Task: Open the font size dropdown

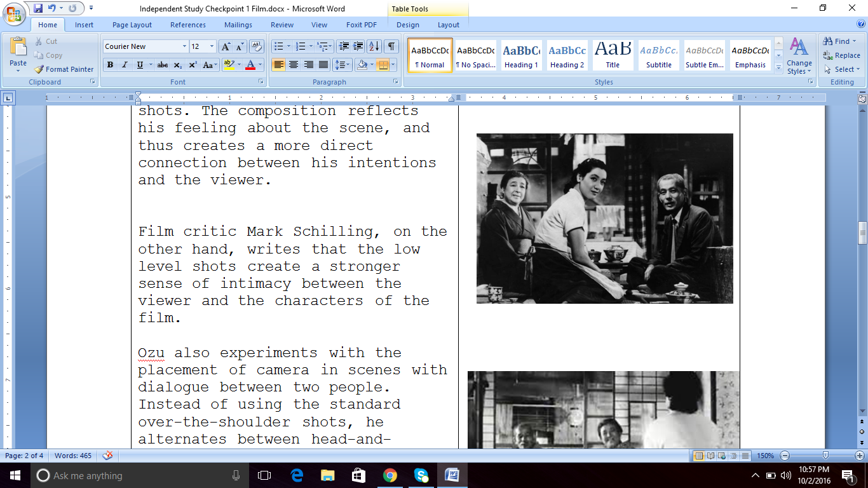Action: coord(213,46)
